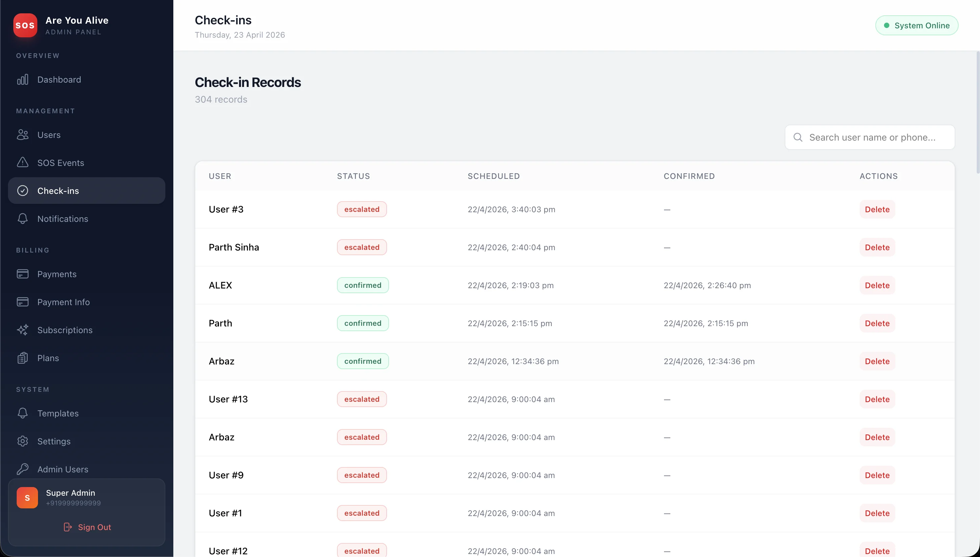Delete User #13's check-in record

pyautogui.click(x=877, y=399)
